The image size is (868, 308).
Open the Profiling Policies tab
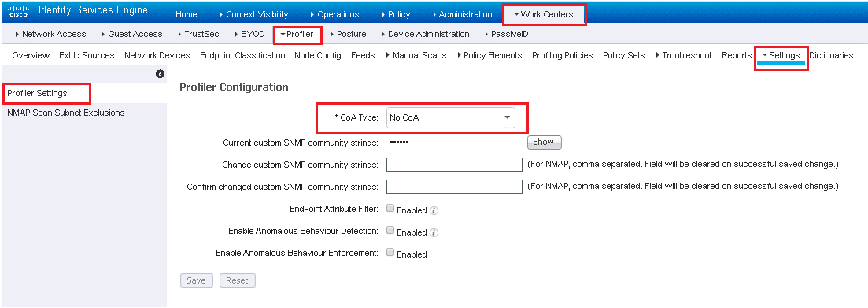point(563,55)
